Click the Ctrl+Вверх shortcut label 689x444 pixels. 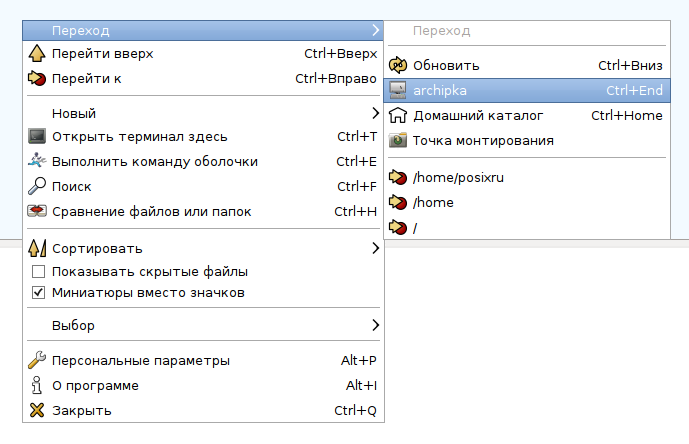[x=341, y=54]
